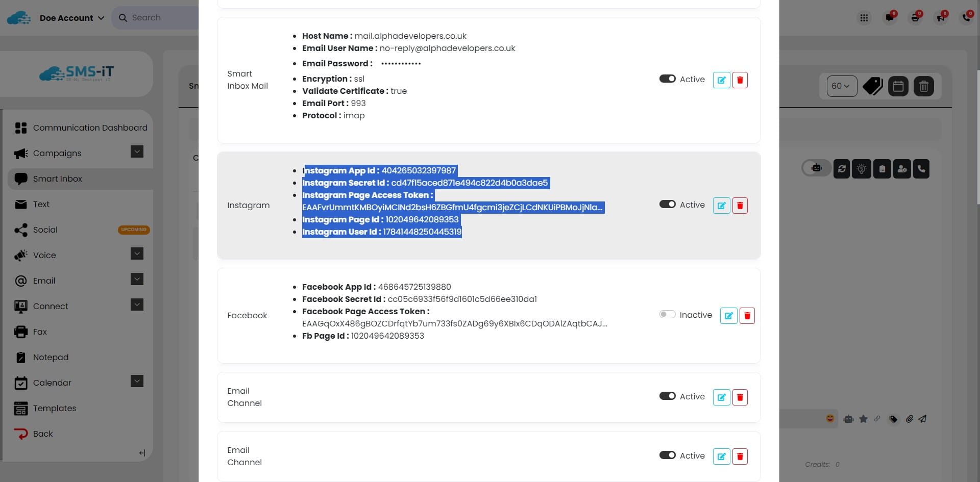Open Communication Dashboard from sidebar
Screen dimensions: 980x482
[x=90, y=128]
